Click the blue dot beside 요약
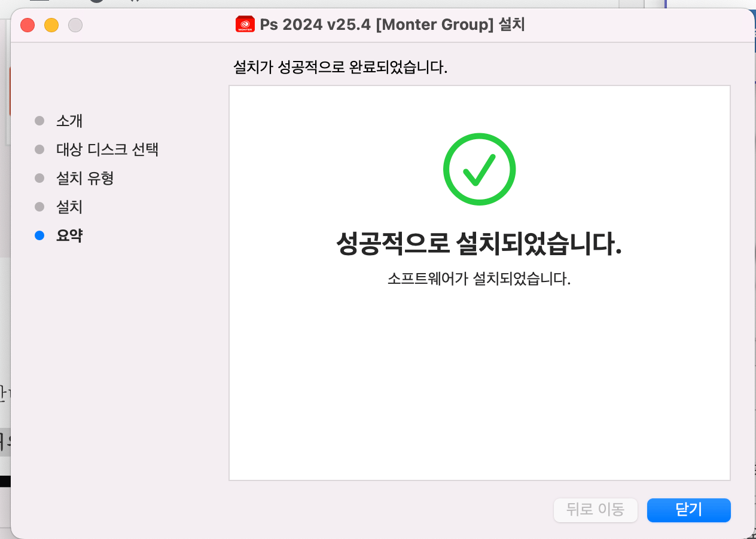 click(x=39, y=235)
